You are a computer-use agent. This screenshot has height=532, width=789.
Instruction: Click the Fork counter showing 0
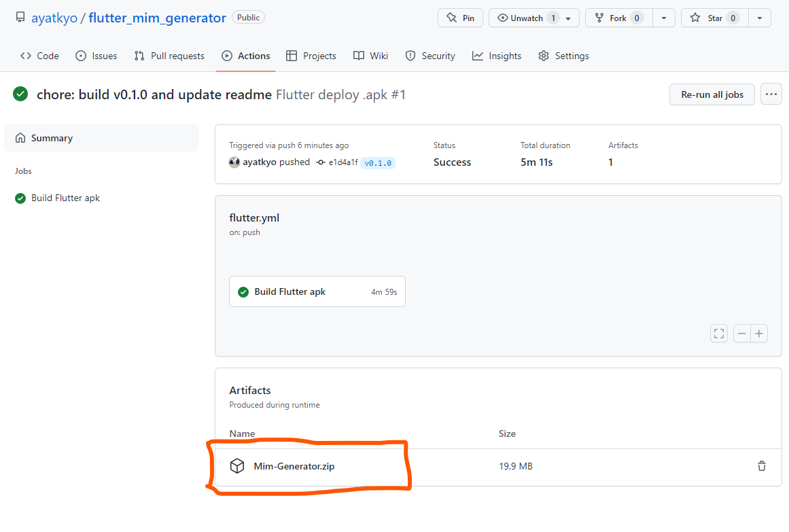[x=637, y=18]
